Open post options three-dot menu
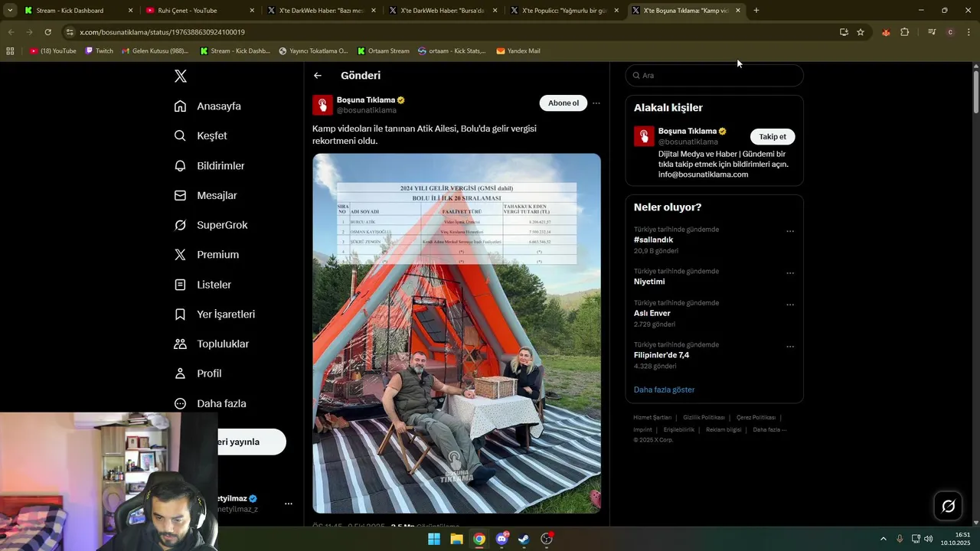The width and height of the screenshot is (980, 551). tap(596, 103)
